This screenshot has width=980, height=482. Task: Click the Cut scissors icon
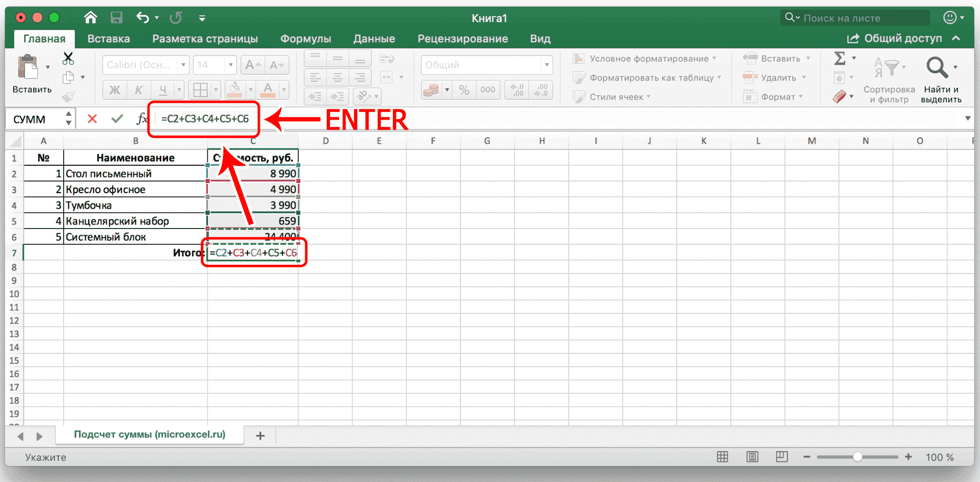68,58
